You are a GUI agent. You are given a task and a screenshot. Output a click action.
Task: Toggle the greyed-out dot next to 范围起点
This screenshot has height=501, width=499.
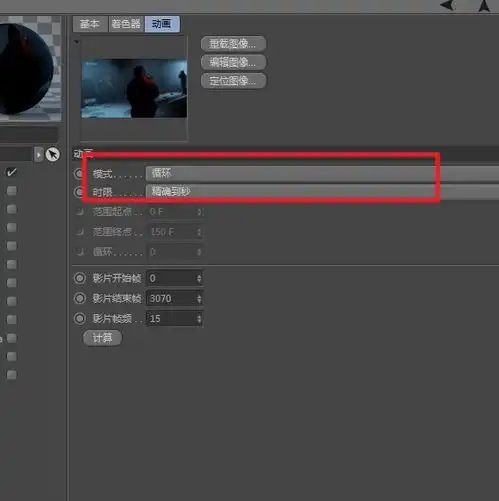pyautogui.click(x=80, y=211)
